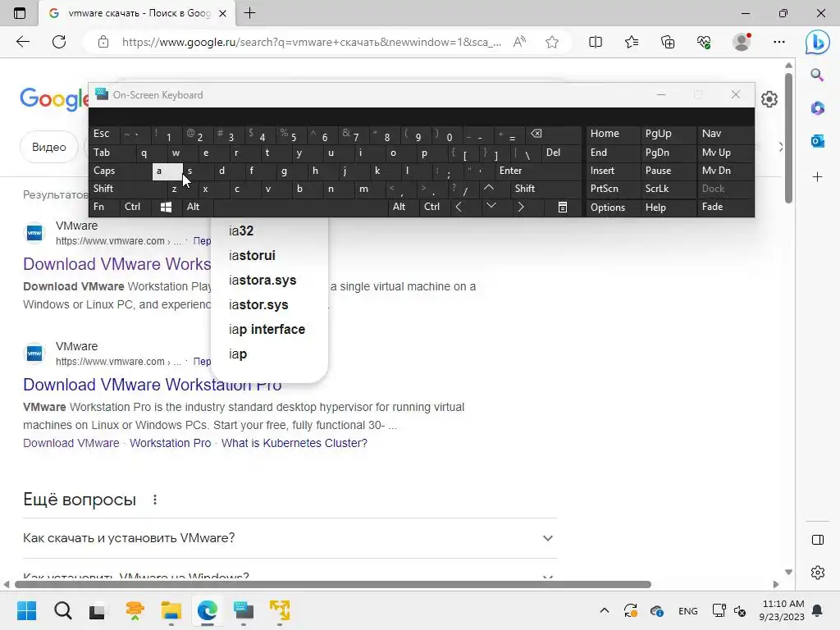Toggle ScrLk key on keyboard

668,189
